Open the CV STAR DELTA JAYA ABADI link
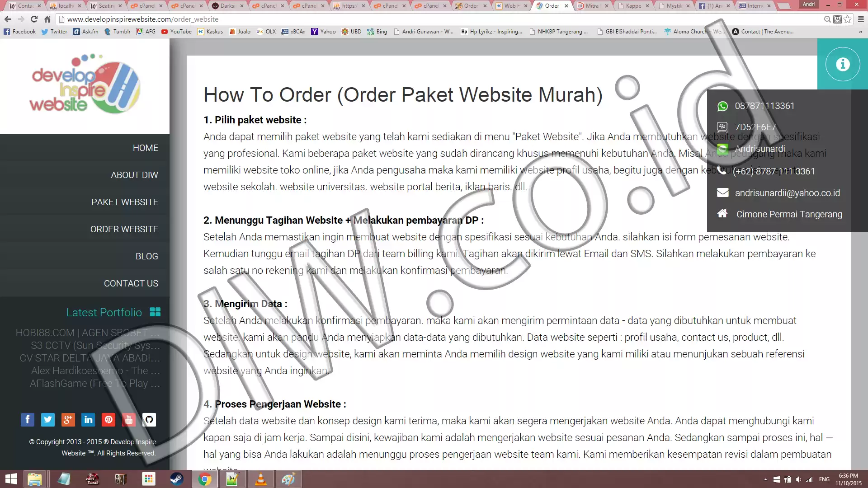Viewport: 868px width, 488px height. pos(90,358)
